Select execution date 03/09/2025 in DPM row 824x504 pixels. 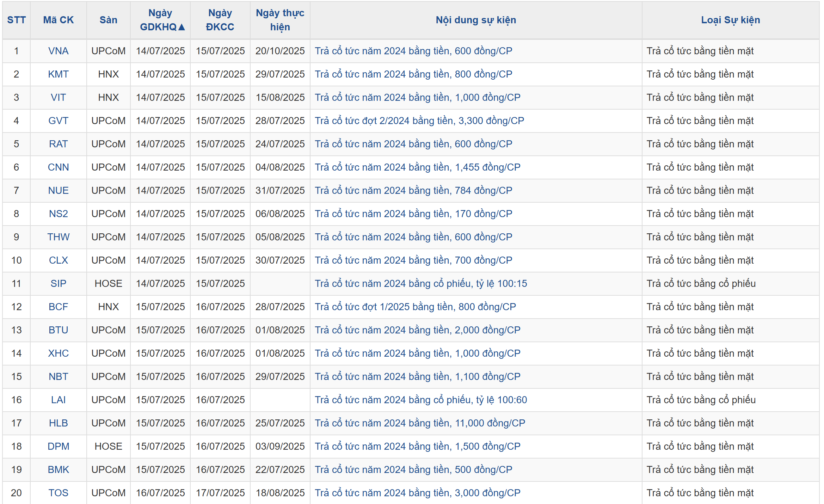point(280,447)
